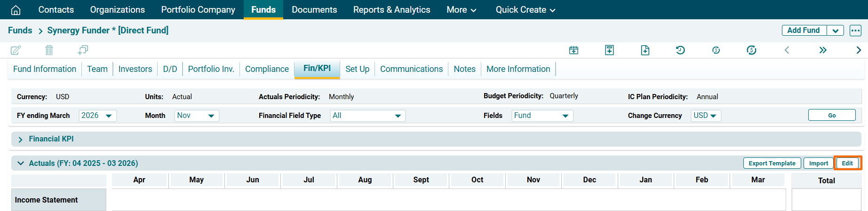
Task: Click the Go button
Action: (x=831, y=115)
